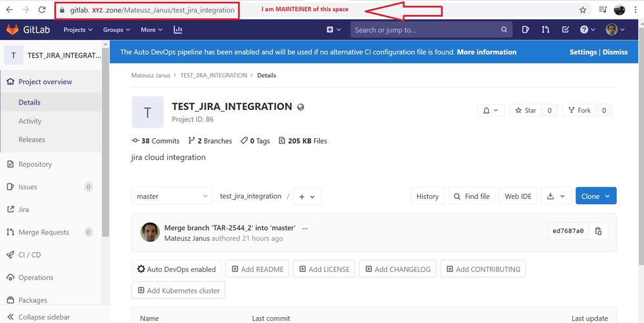This screenshot has height=323, width=644.
Task: Click the commit author avatar
Action: [x=150, y=232]
